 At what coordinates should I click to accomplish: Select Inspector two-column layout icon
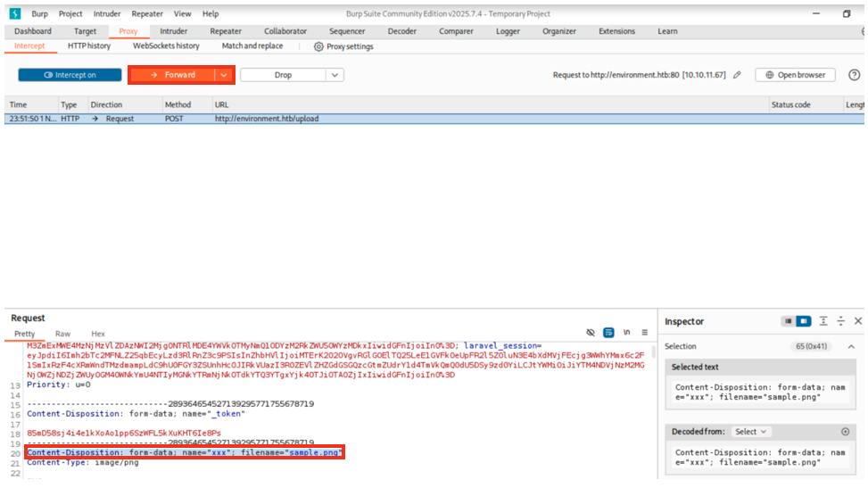click(x=803, y=321)
